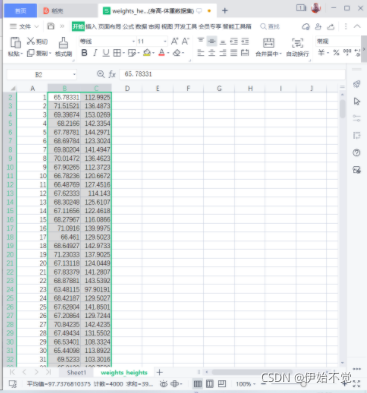The height and width of the screenshot is (393, 367).
Task: Click the vertical scrollbar thumb
Action: tap(342, 109)
